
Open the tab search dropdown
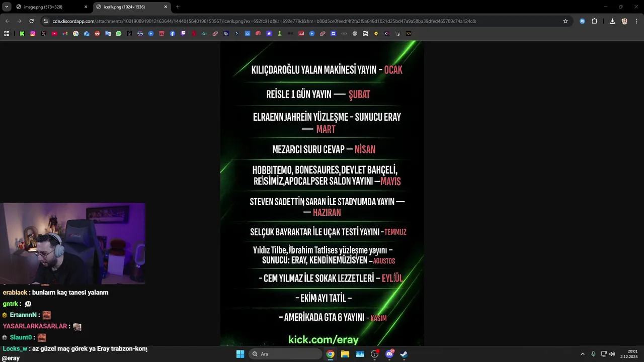(7, 7)
